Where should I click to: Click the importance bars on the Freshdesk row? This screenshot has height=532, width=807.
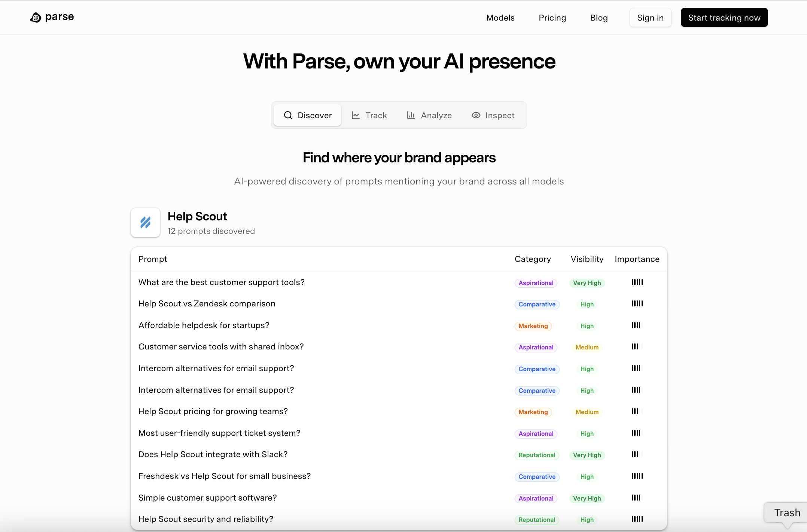pyautogui.click(x=637, y=476)
